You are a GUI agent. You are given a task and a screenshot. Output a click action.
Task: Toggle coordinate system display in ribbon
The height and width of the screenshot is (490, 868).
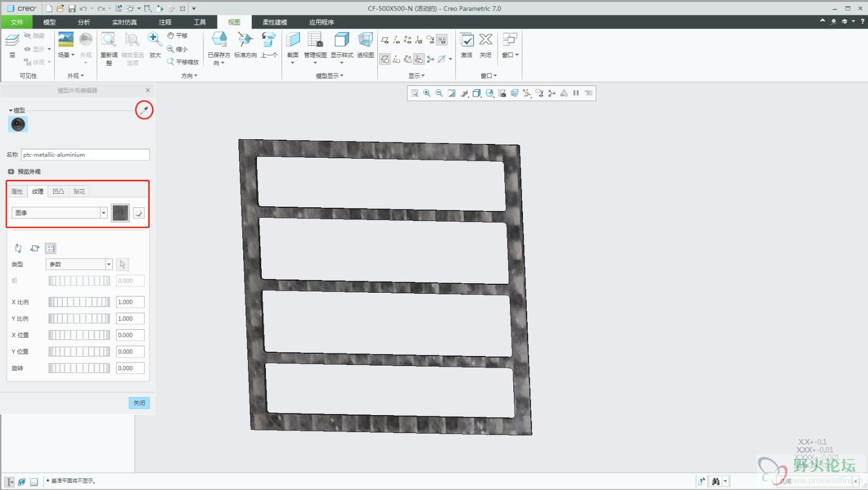click(418, 40)
